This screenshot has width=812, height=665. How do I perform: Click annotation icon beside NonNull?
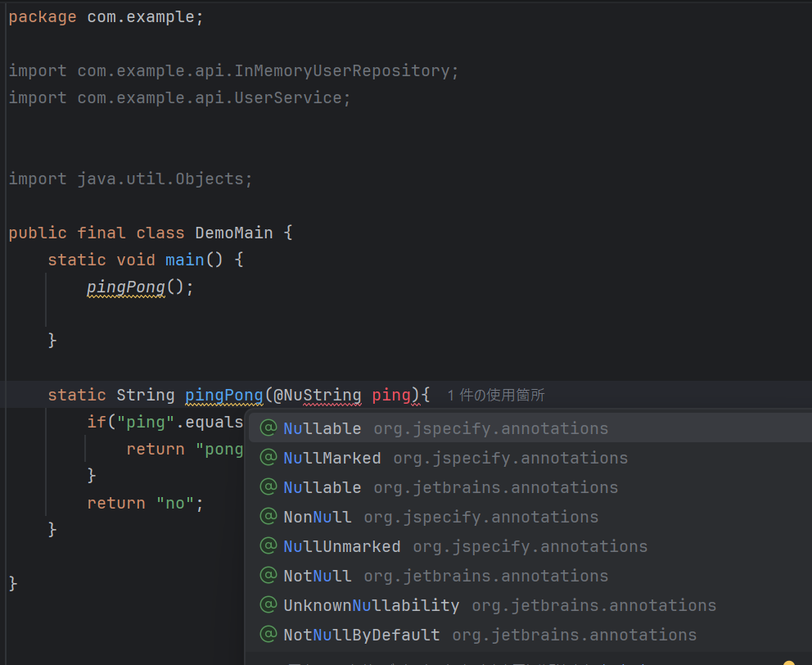[268, 516]
